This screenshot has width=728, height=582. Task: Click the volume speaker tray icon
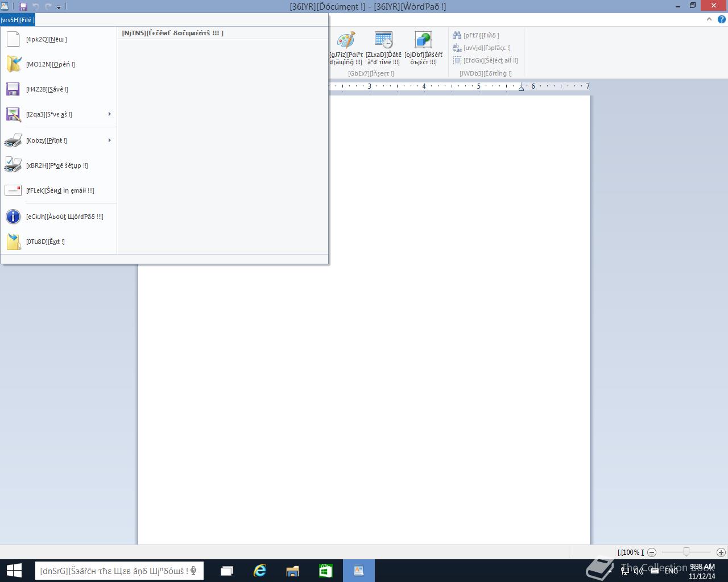639,571
